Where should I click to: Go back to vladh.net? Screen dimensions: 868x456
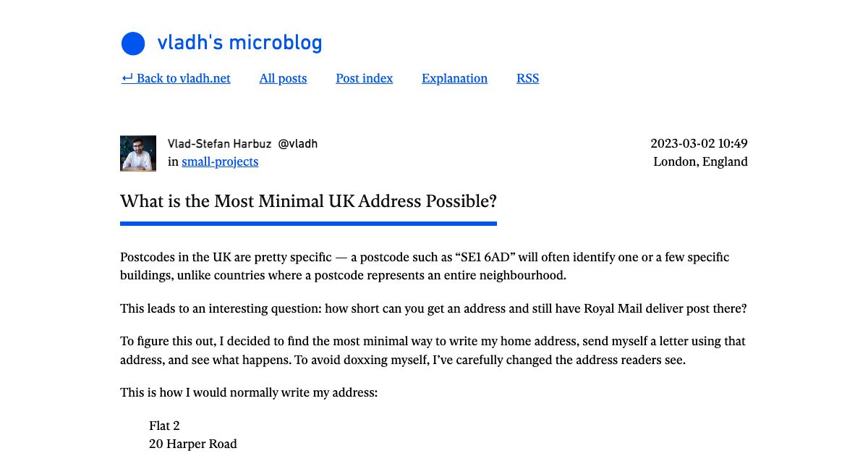182,78
